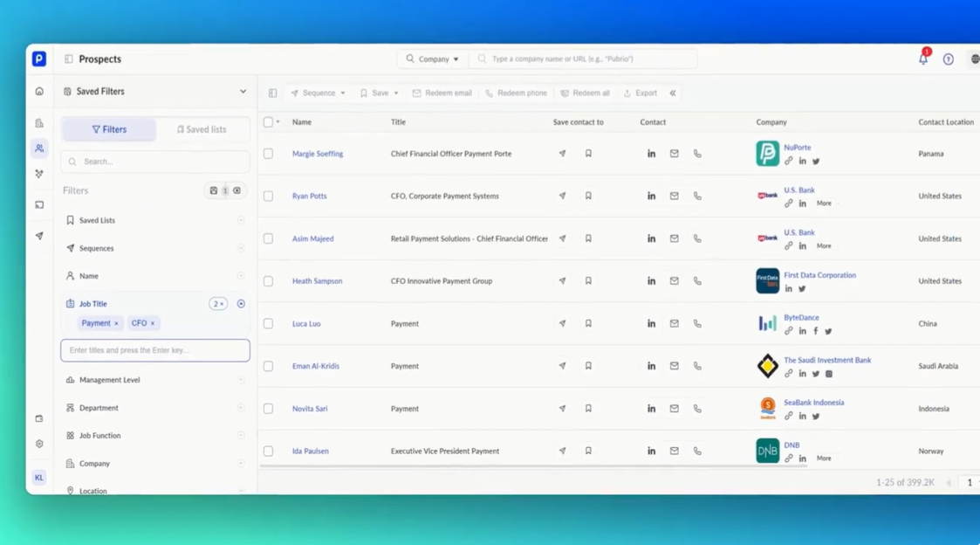This screenshot has height=545, width=980.
Task: Toggle the select all header checkbox
Action: (x=268, y=122)
